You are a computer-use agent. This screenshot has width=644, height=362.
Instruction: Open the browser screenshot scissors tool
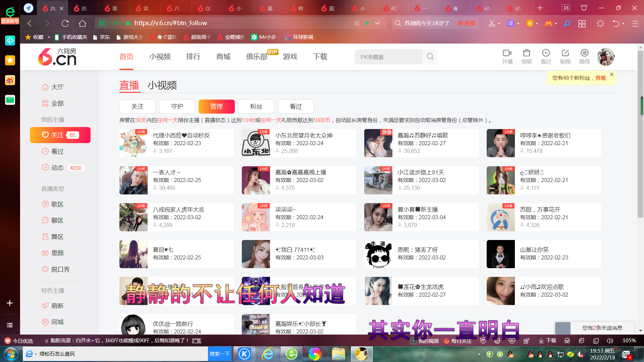click(491, 23)
